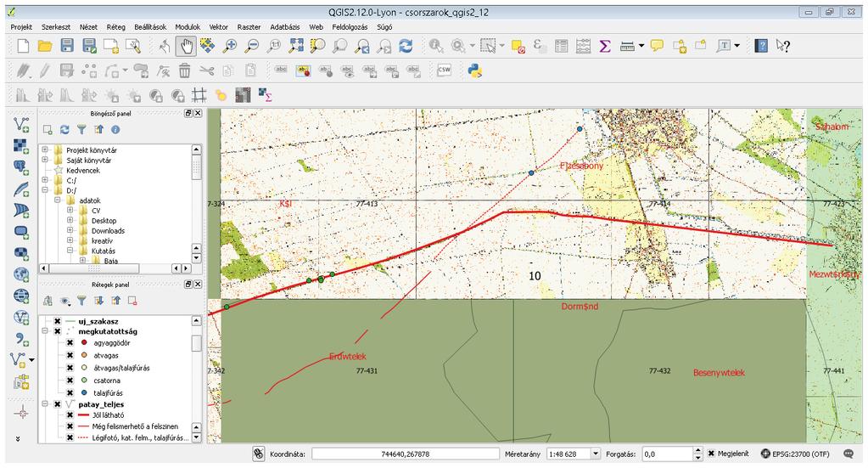Open the Beállítások menu

point(150,26)
